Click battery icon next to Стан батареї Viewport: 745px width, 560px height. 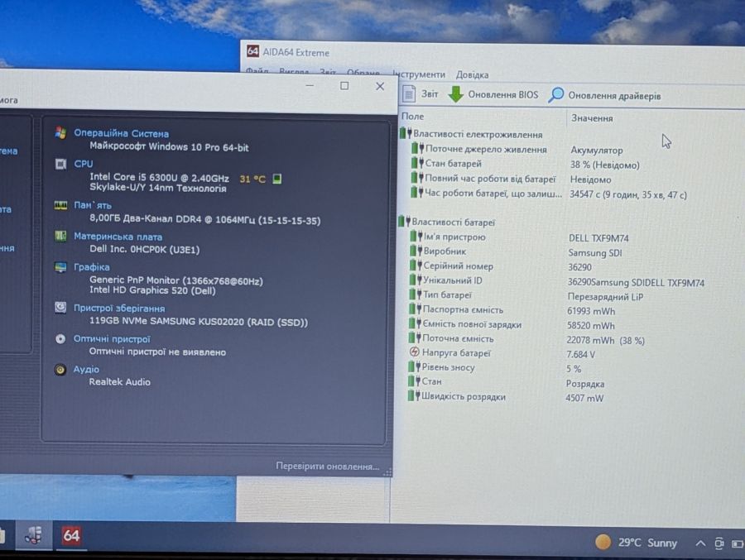[417, 164]
